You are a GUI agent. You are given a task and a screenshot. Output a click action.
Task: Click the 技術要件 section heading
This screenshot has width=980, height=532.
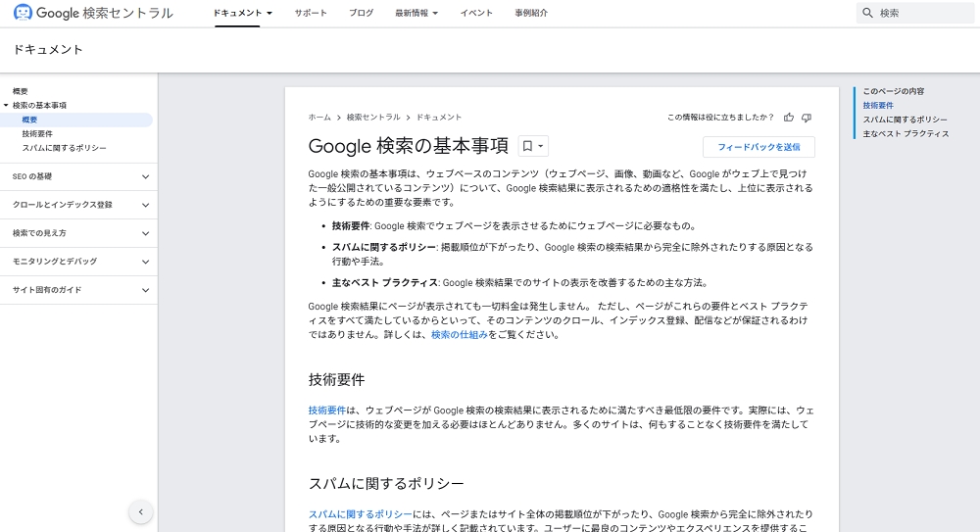336,379
